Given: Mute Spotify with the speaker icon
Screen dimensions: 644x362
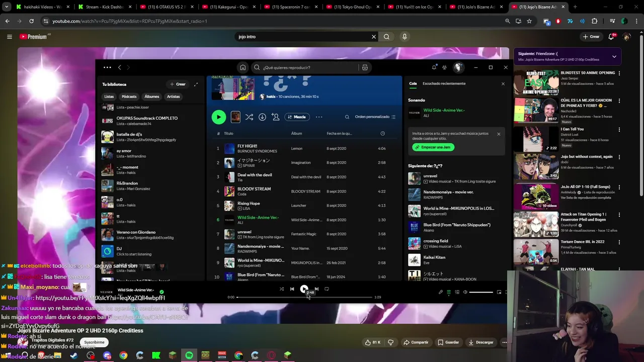Looking at the screenshot, I should pos(465,292).
